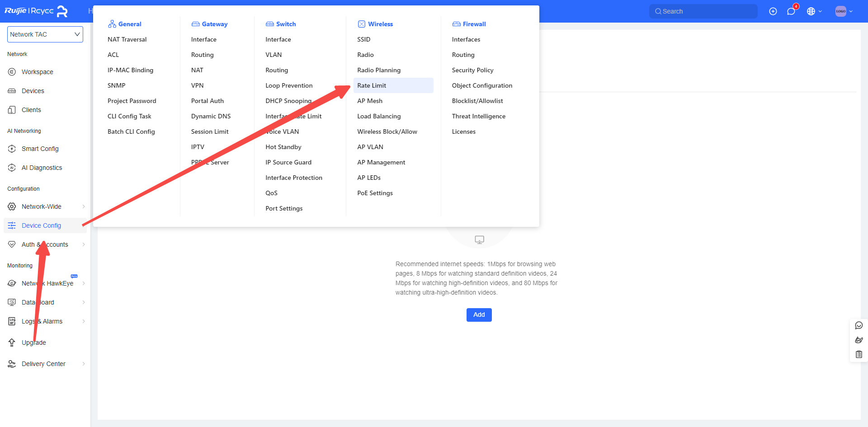Click the Upgrade sidebar icon
This screenshot has width=868, height=427.
12,343
